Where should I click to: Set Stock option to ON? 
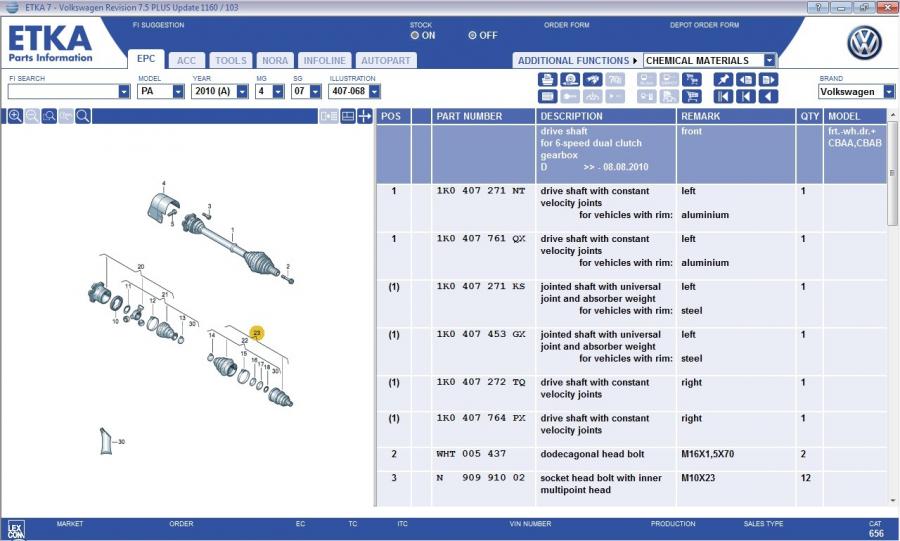coord(415,35)
